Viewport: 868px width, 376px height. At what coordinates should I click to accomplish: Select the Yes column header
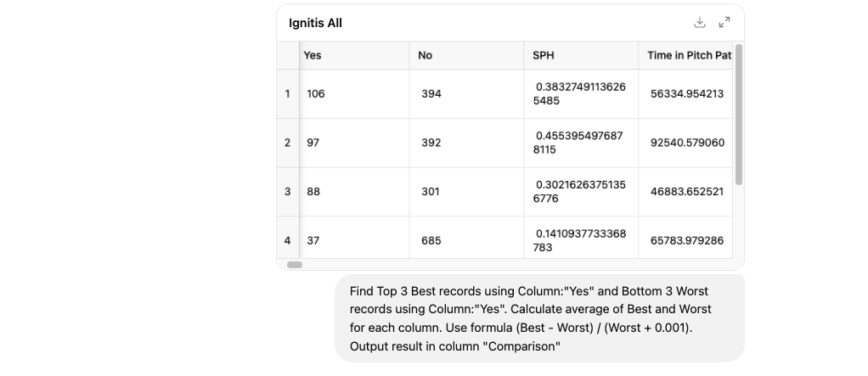tap(354, 55)
